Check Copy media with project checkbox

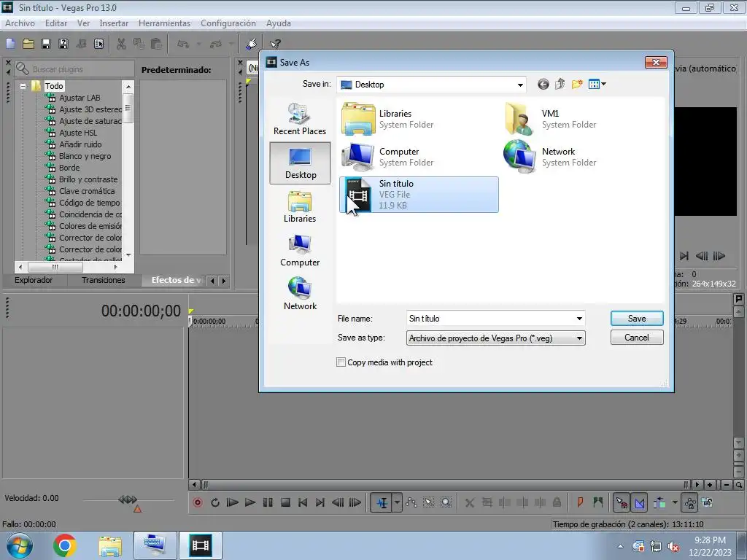tap(341, 362)
